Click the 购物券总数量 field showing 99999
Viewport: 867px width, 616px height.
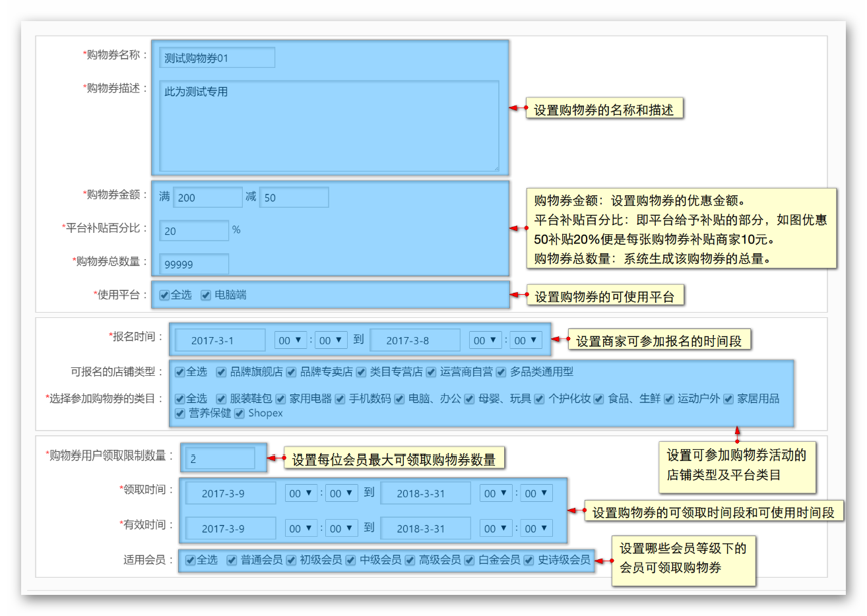[194, 264]
